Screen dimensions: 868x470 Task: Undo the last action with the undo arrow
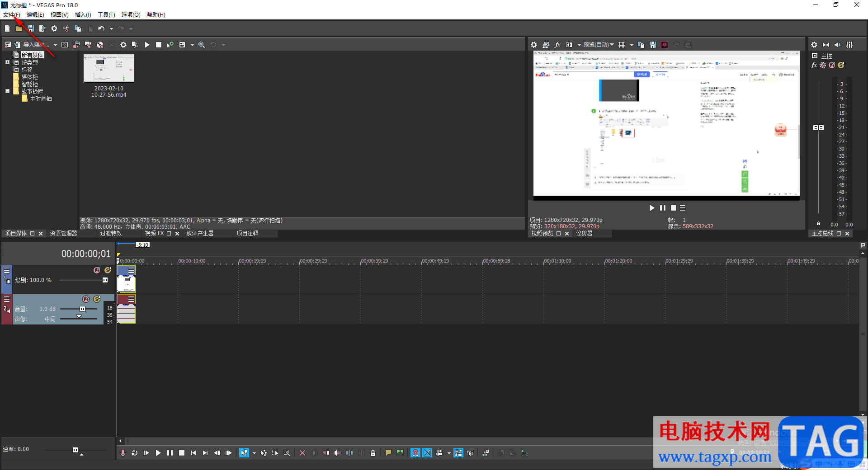coord(101,28)
